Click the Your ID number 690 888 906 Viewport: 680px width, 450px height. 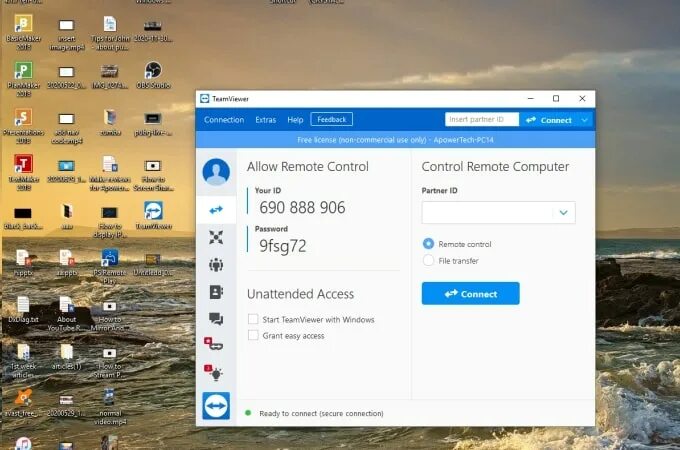pos(302,208)
